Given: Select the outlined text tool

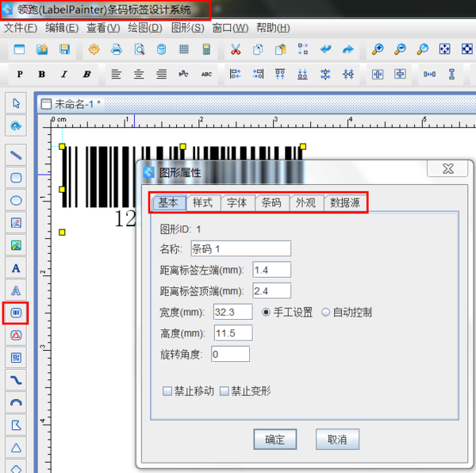Looking at the screenshot, I should (16, 290).
